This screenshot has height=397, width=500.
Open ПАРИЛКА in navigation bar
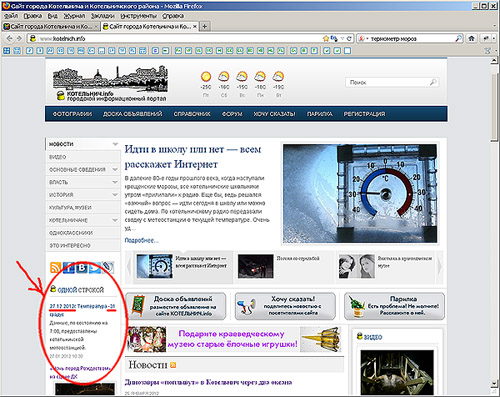319,114
